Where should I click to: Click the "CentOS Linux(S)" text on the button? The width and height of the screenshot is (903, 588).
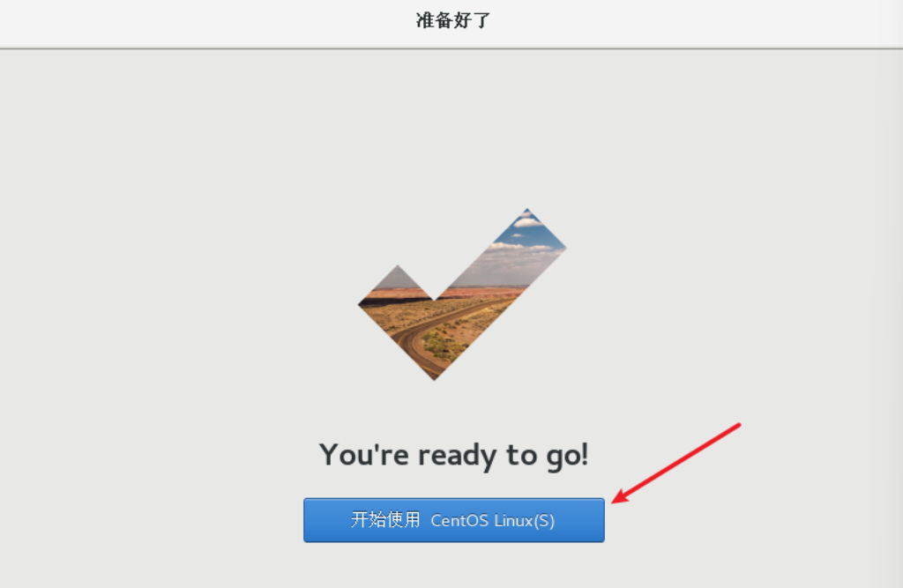pyautogui.click(x=492, y=521)
